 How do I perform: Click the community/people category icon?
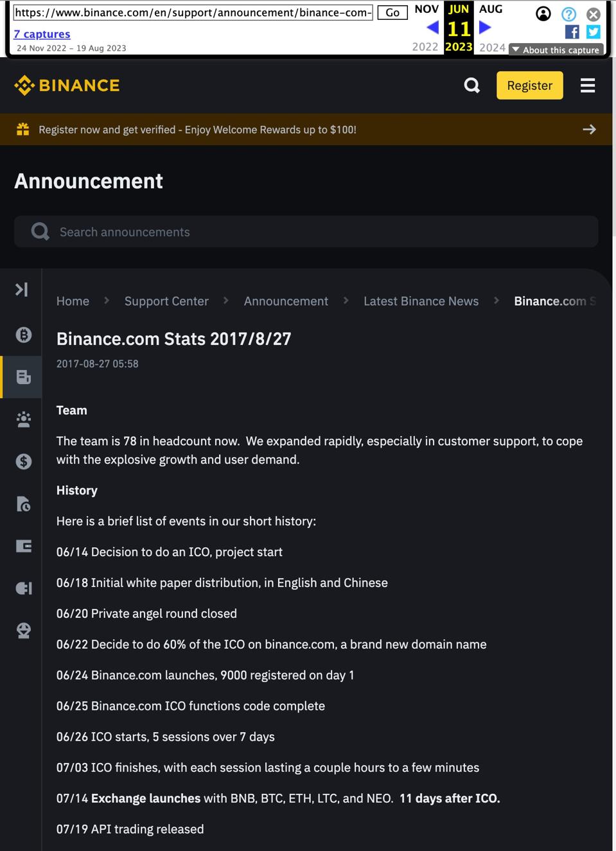point(23,419)
